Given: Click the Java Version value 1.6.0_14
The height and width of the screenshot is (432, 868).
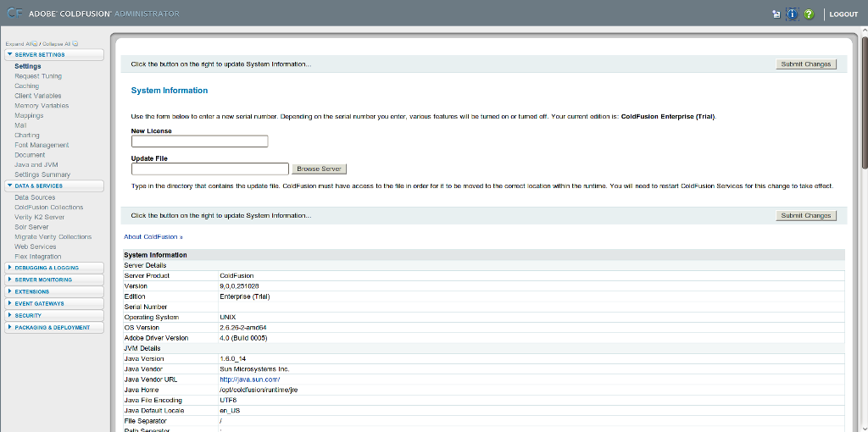Looking at the screenshot, I should point(233,359).
